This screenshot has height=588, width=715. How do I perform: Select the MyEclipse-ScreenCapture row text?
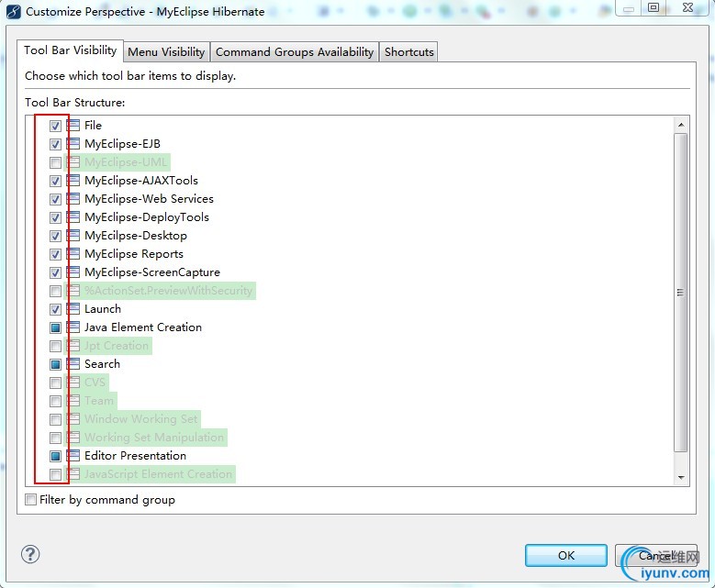[x=152, y=272]
